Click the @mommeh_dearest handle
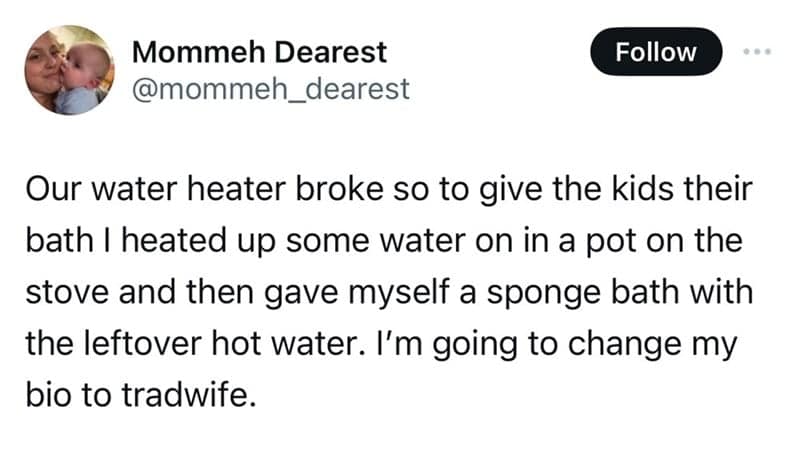The image size is (800, 458). (271, 88)
